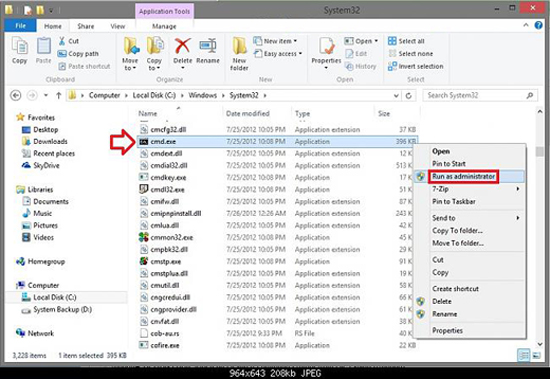Switch to the Home ribbon tab
The width and height of the screenshot is (550, 379).
tap(53, 26)
